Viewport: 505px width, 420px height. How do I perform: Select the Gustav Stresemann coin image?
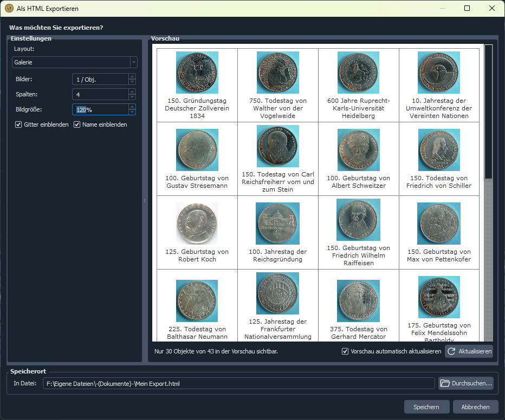tap(197, 150)
